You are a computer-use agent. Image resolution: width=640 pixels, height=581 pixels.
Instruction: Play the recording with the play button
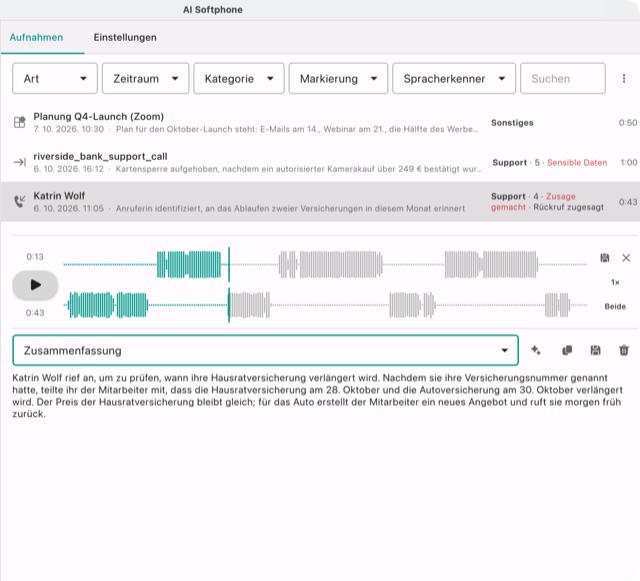click(35, 285)
